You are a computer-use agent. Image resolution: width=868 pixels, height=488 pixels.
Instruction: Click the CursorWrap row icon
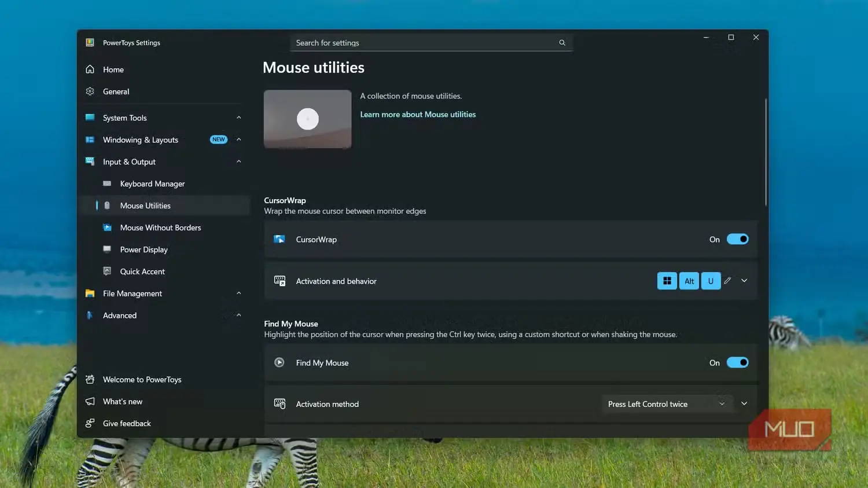pyautogui.click(x=279, y=239)
